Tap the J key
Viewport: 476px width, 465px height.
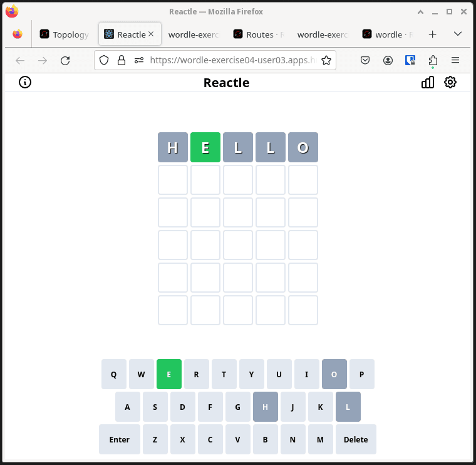(x=293, y=407)
